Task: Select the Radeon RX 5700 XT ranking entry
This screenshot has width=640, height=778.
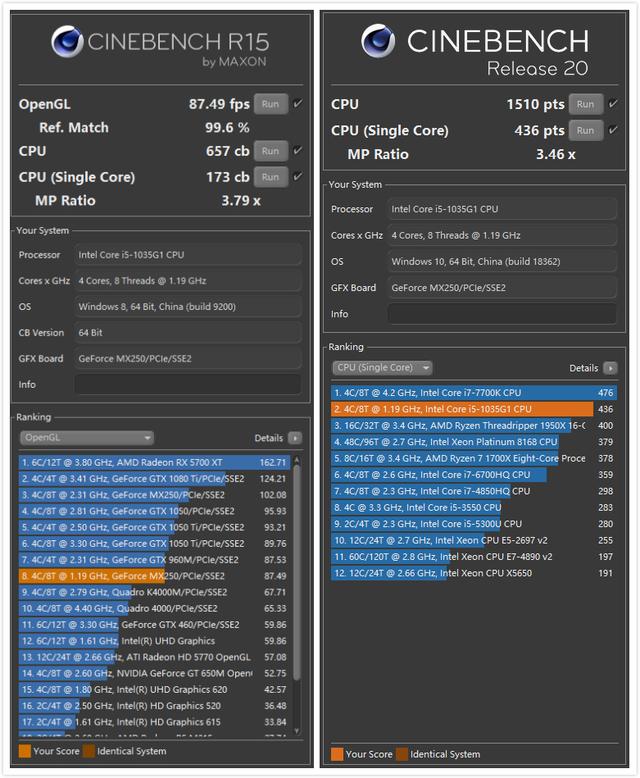Action: tap(154, 462)
